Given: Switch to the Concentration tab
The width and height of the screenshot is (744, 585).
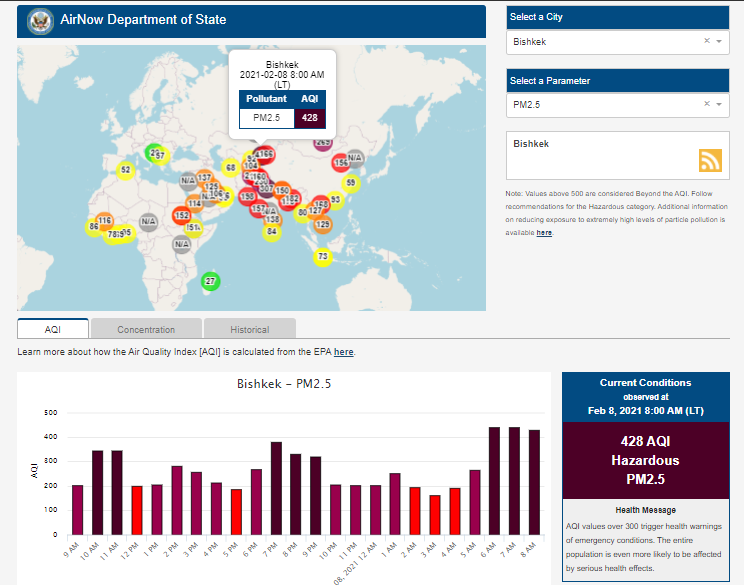Looking at the screenshot, I should pos(146,329).
